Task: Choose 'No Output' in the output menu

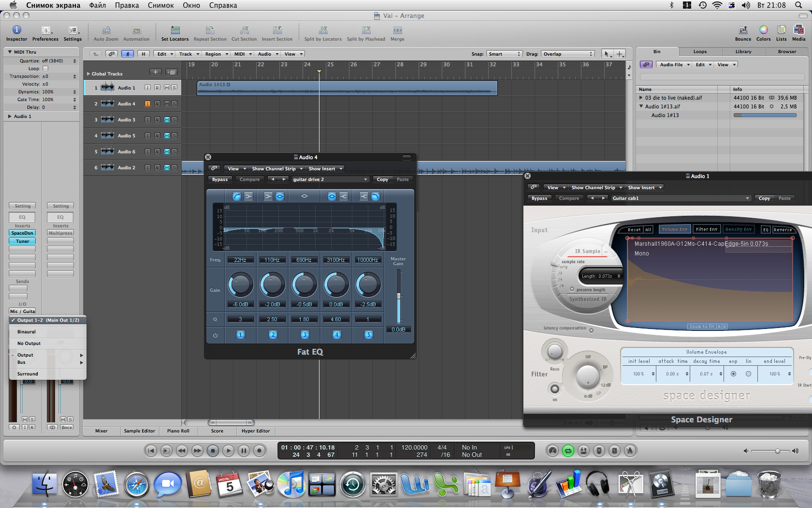Action: [x=48, y=344]
